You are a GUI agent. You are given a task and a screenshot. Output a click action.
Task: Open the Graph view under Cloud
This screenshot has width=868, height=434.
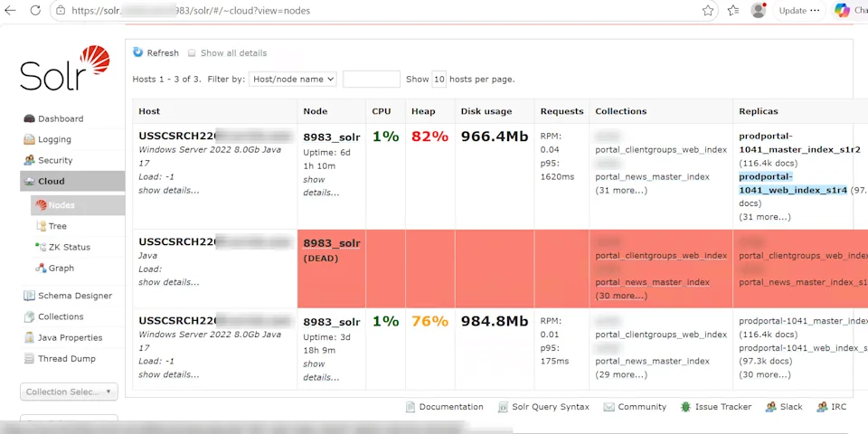(61, 268)
